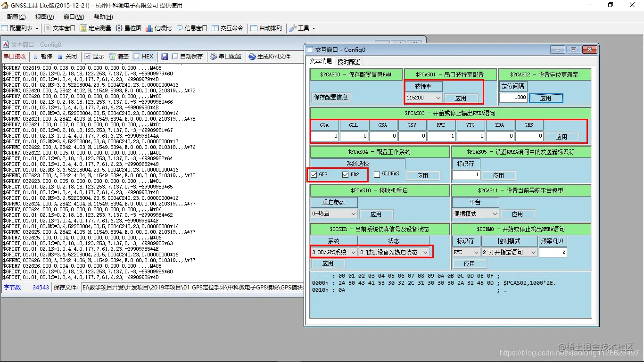Apply the talker identifier in $PCAS05
This screenshot has width=644, height=362.
coord(498,175)
